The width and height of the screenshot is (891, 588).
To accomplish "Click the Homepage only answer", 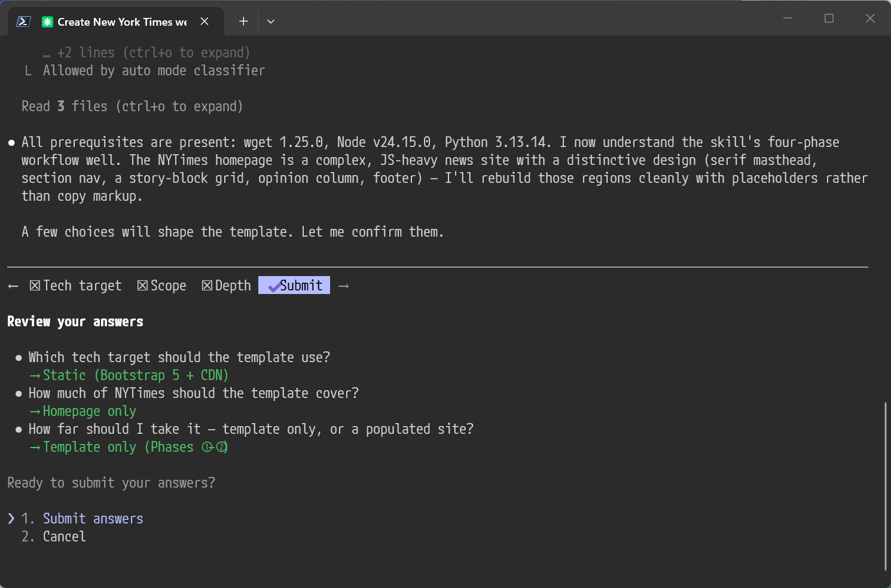I will point(90,411).
